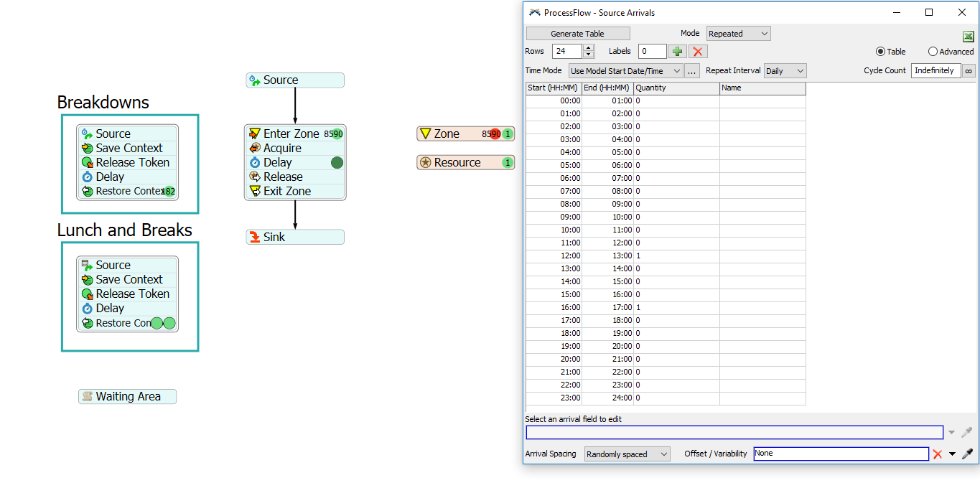Click the Offset / Variability eyedropper sampler
This screenshot has height=483, width=980.
click(967, 454)
